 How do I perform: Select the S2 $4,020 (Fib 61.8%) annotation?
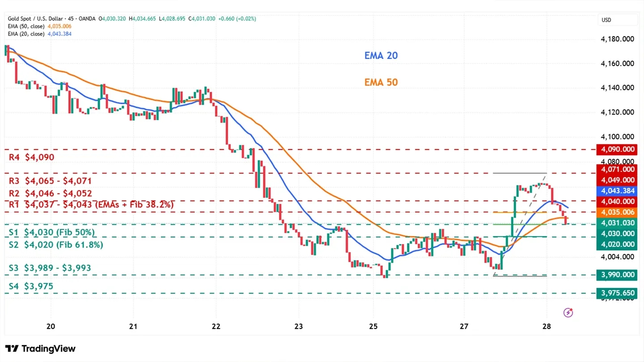pyautogui.click(x=56, y=244)
